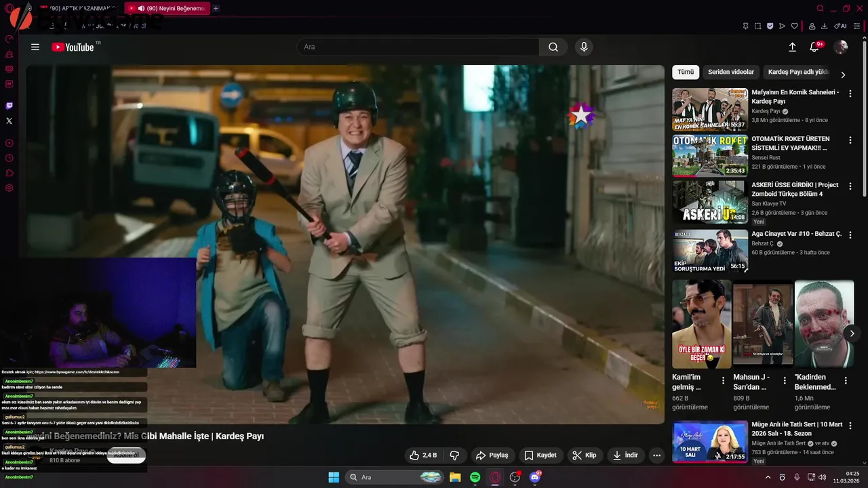Image resolution: width=868 pixels, height=488 pixels.
Task: Like the video with thumbs-up button
Action: [423, 455]
